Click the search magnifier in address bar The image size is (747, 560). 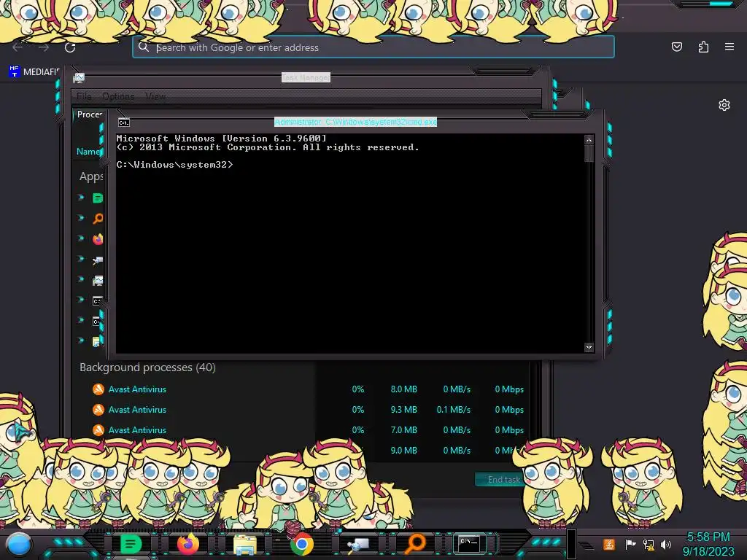tap(144, 47)
